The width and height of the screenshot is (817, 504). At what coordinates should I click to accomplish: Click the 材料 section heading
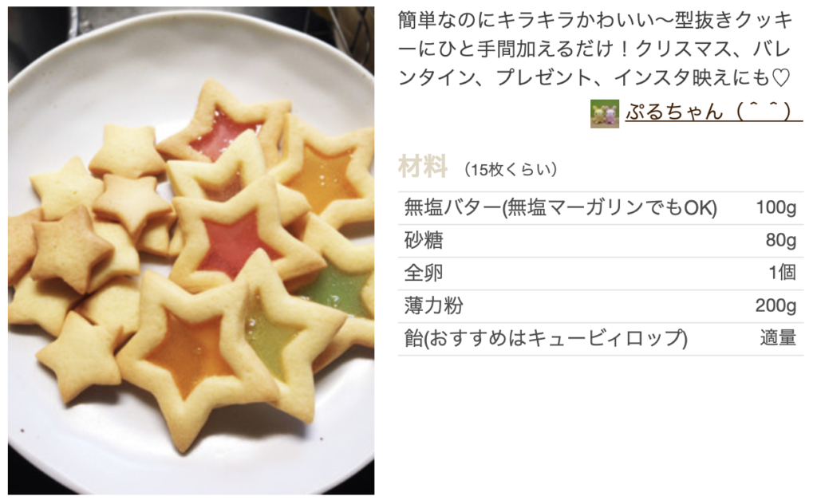click(423, 167)
